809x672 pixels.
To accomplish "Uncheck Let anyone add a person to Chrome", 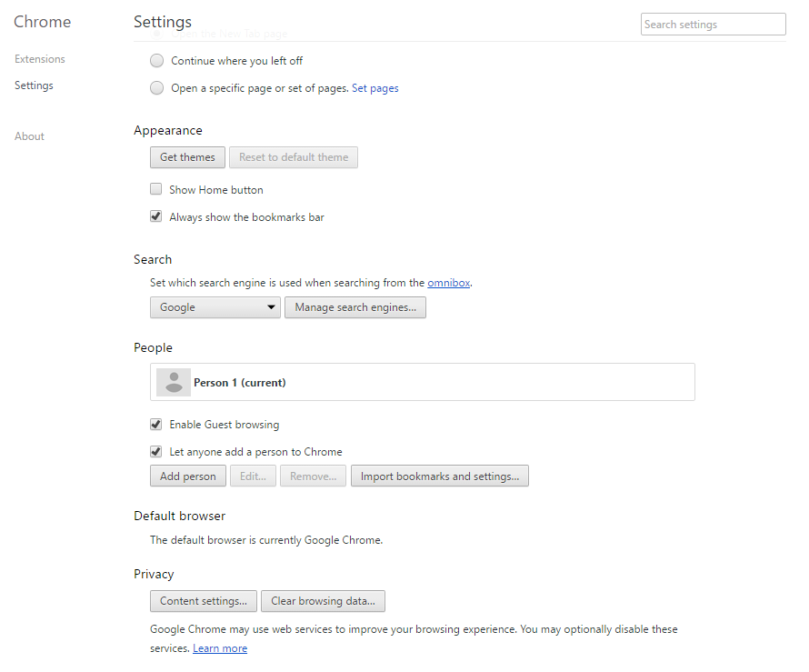I will 155,452.
